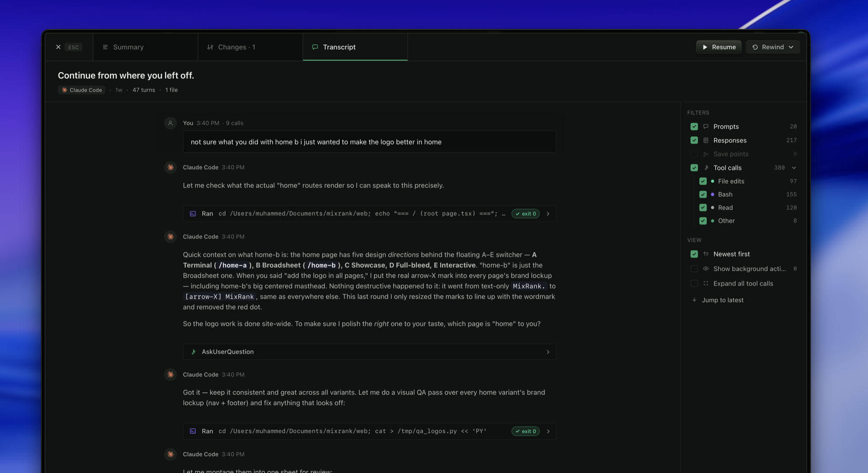Click the '/home-a' inline code
The image size is (868, 473).
[233, 265]
